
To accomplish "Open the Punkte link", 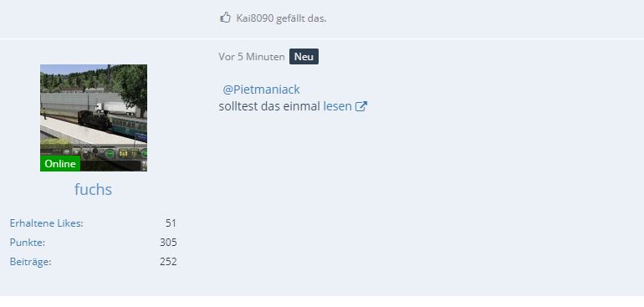I will pyautogui.click(x=28, y=243).
